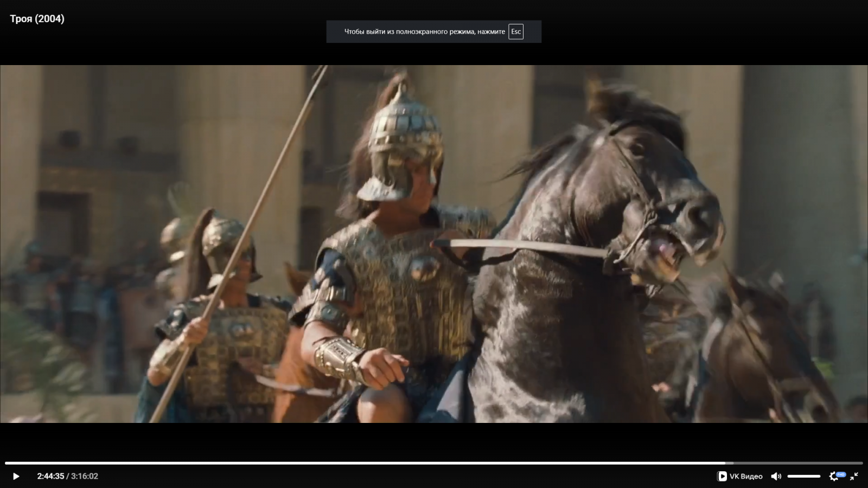Click the play button to resume video

click(x=16, y=476)
